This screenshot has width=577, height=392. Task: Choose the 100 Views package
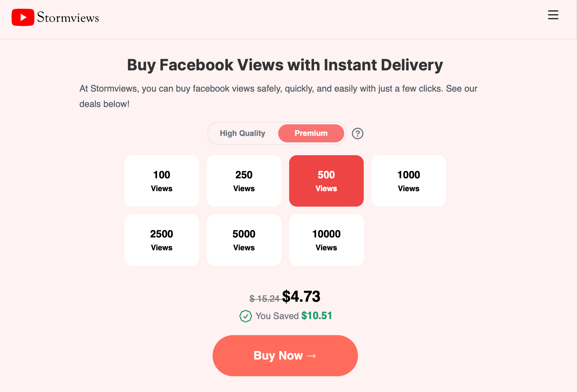162,181
